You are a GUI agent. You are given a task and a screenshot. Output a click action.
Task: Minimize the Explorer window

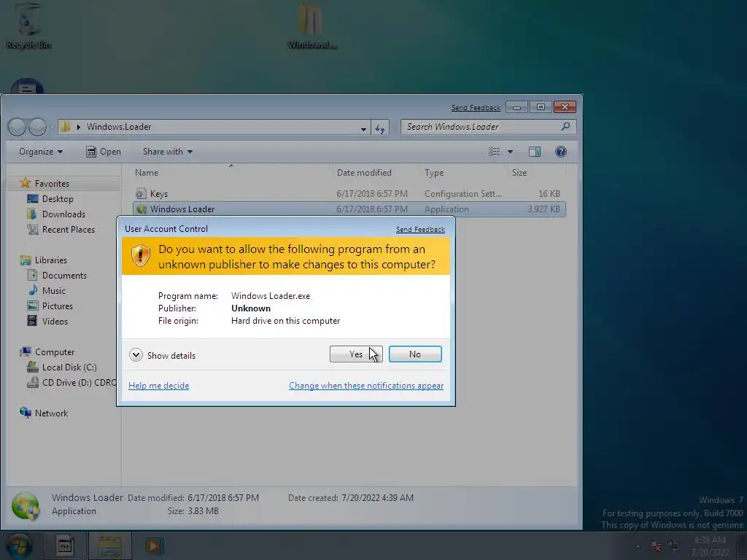click(516, 107)
